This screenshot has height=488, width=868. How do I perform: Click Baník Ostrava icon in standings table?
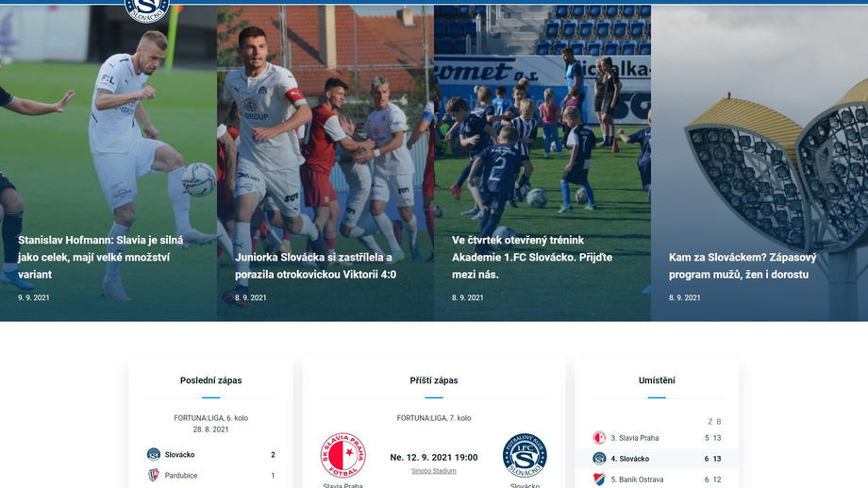click(x=599, y=480)
